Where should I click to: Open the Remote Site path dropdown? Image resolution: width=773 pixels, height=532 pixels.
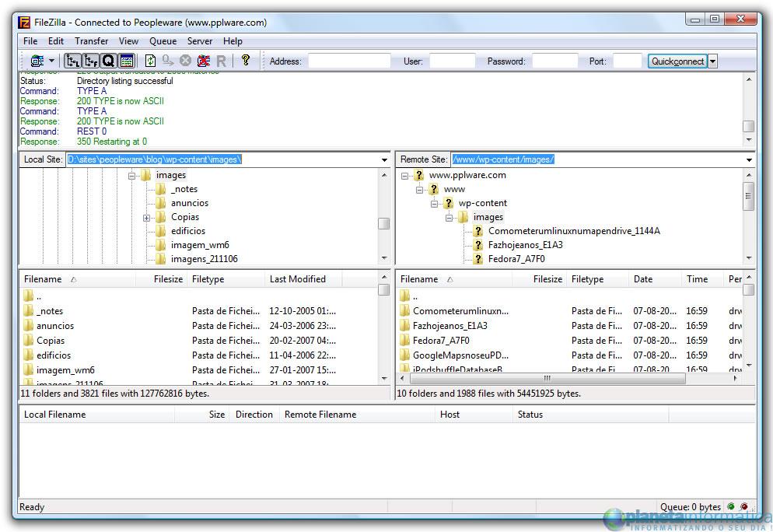pyautogui.click(x=750, y=159)
